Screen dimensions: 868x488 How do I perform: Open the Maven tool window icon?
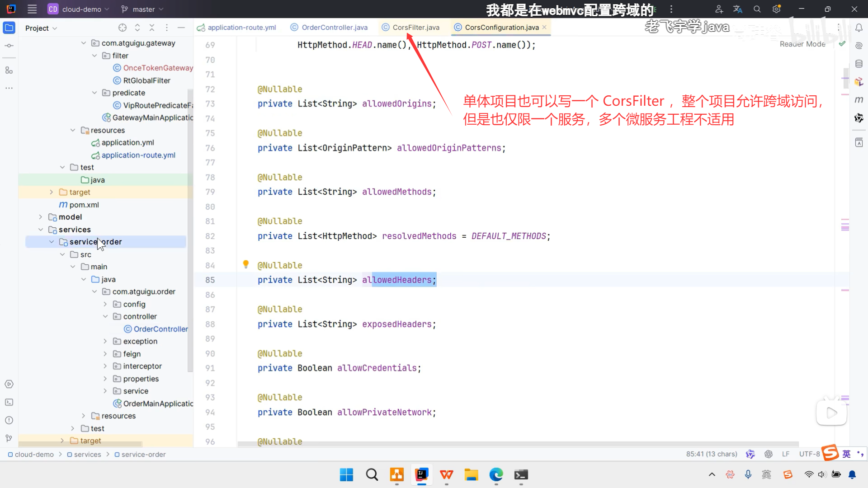[859, 100]
